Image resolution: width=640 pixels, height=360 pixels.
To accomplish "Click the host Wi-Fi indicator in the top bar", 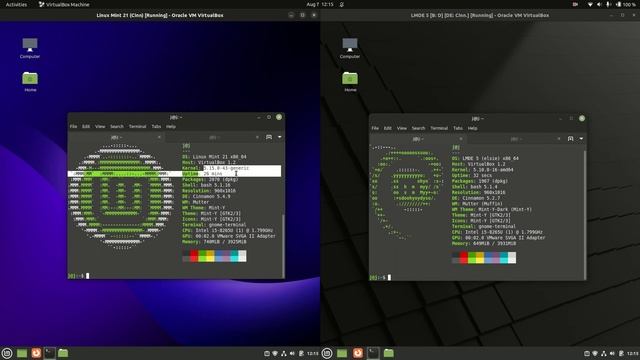I will (590, 4).
